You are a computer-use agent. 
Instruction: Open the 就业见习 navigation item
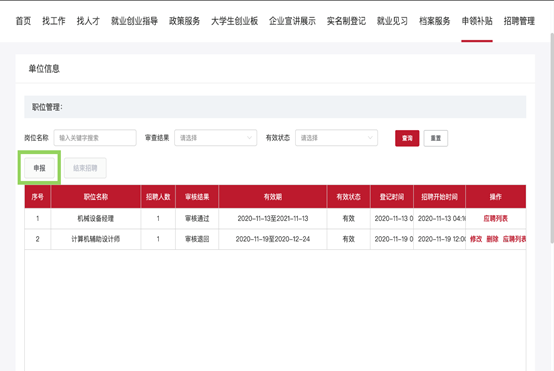point(392,21)
